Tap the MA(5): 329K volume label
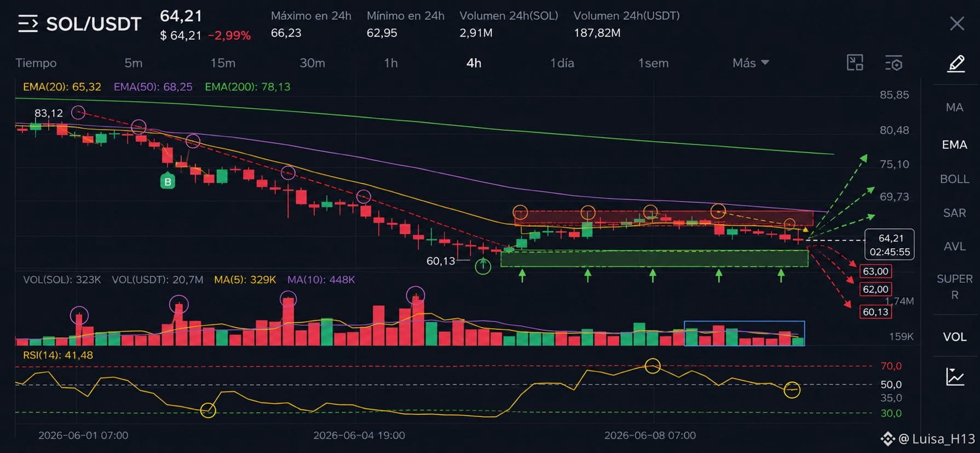The image size is (980, 453). (x=245, y=280)
